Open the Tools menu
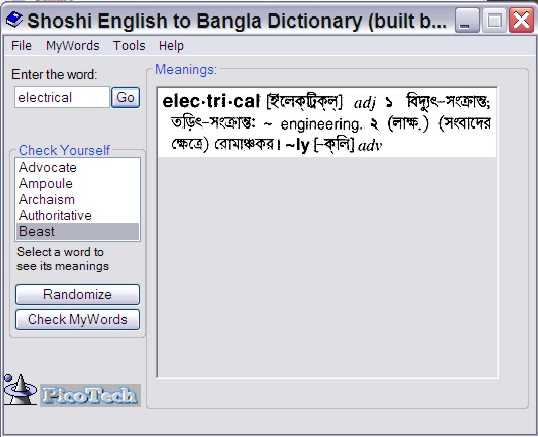538x437 pixels. click(x=129, y=46)
